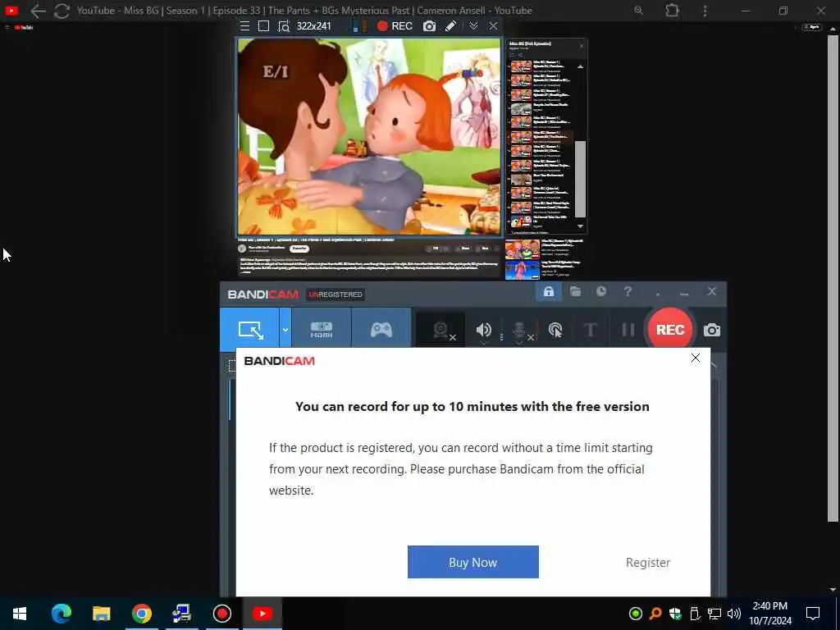
Task: Open File Explorer from the taskbar
Action: 101,614
